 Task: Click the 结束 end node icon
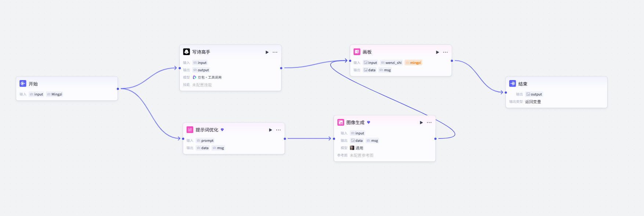[x=512, y=84]
